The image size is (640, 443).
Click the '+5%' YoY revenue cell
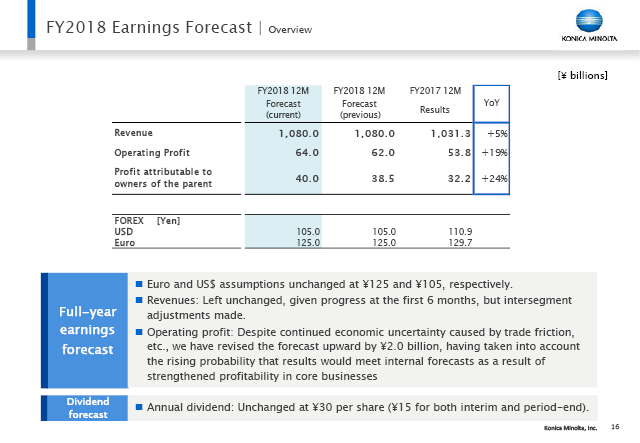497,134
